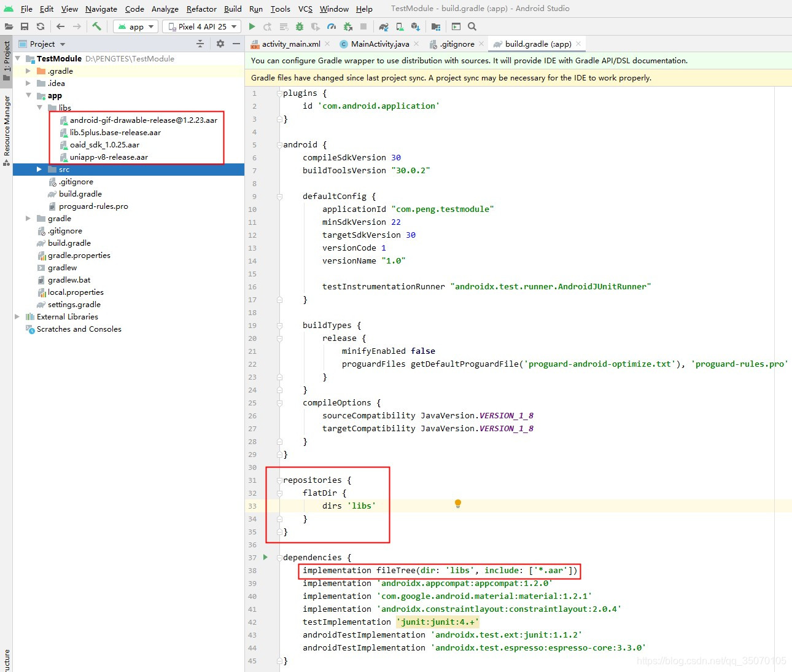Fold the repositories block at line 31

click(279, 480)
